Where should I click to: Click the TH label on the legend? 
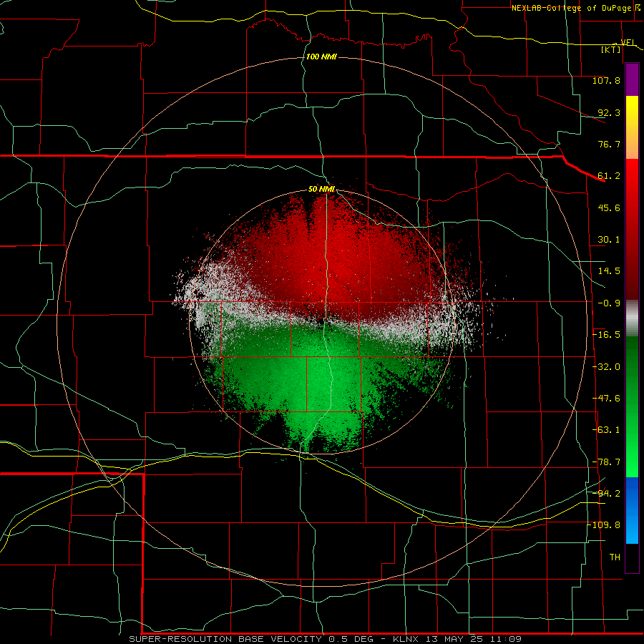tap(615, 557)
